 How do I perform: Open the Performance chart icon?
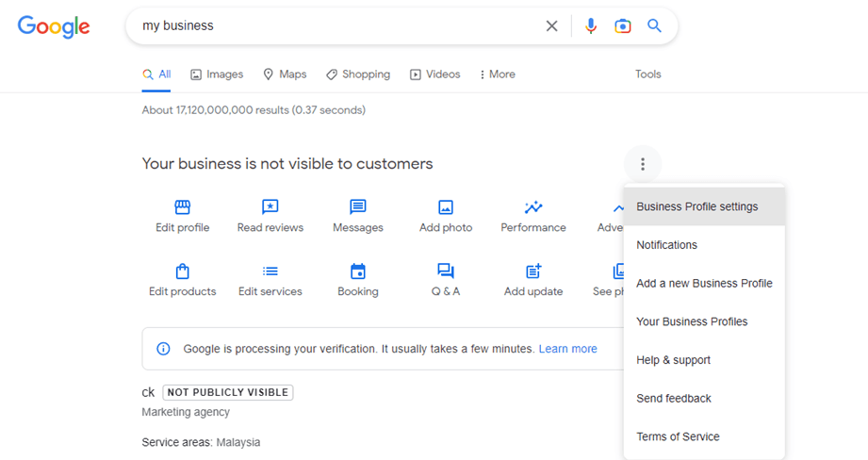[x=533, y=207]
